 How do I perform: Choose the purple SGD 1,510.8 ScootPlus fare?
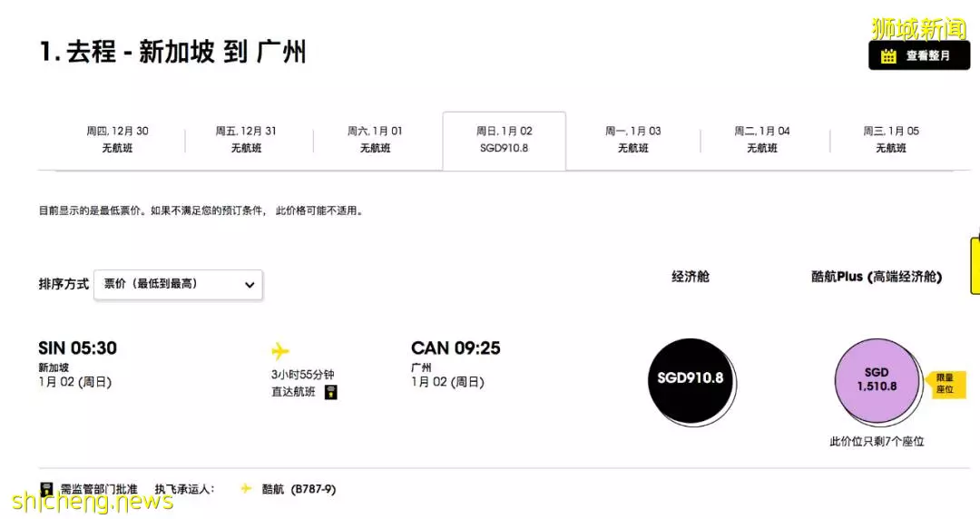point(877,380)
